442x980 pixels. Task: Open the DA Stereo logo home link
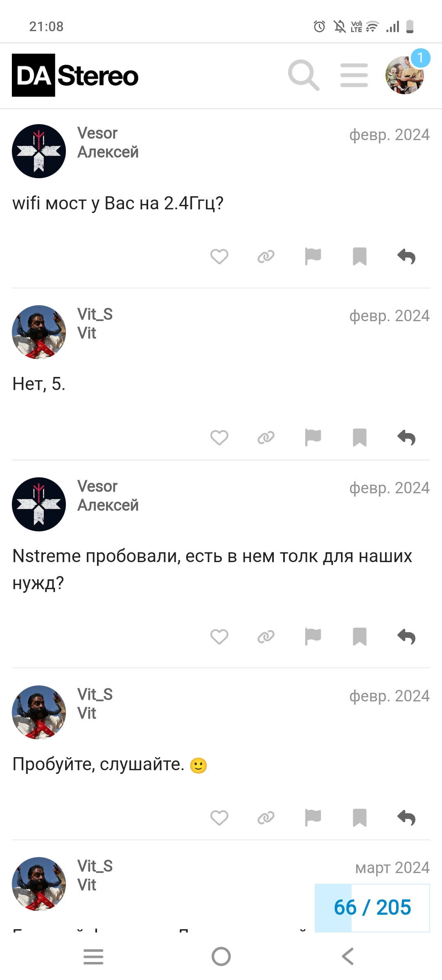75,75
